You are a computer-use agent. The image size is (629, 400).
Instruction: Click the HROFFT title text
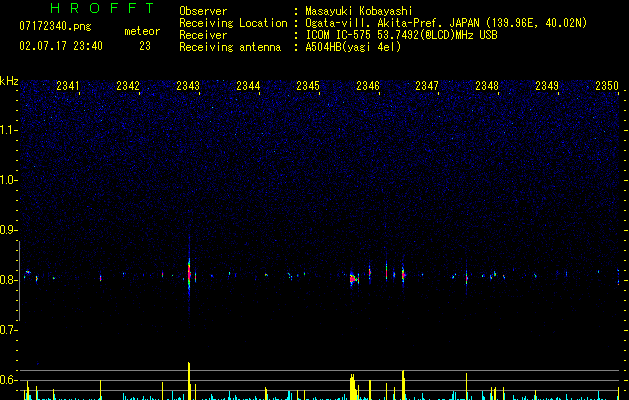click(103, 8)
